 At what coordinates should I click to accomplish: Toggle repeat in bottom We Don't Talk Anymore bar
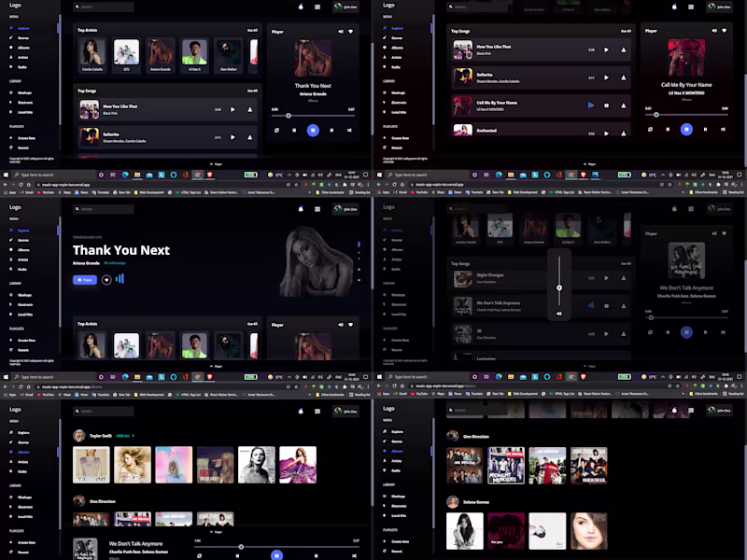[x=199, y=555]
